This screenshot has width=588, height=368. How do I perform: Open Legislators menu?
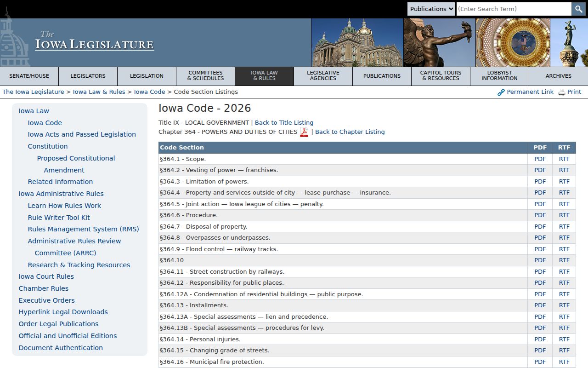(88, 76)
